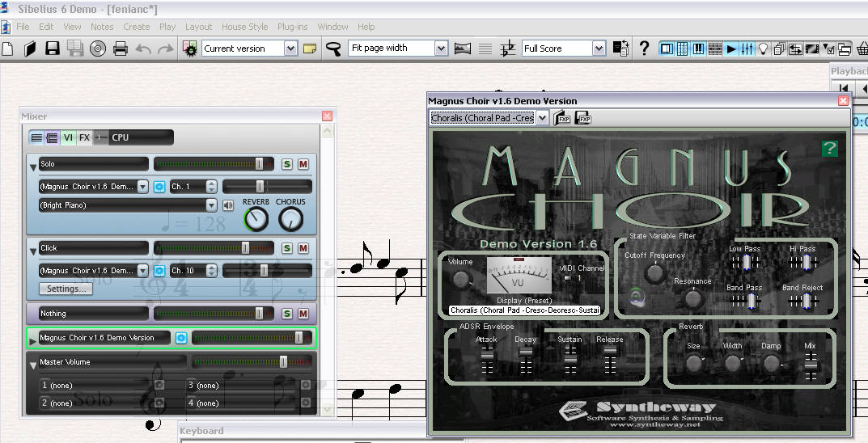Image resolution: width=868 pixels, height=443 pixels.
Task: Click Settings button in Click strip
Action: pos(66,289)
